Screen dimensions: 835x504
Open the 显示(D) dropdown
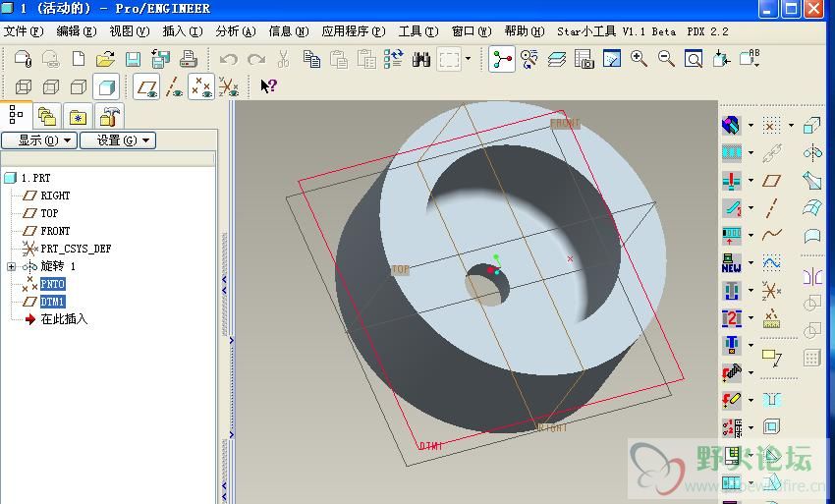(40, 140)
